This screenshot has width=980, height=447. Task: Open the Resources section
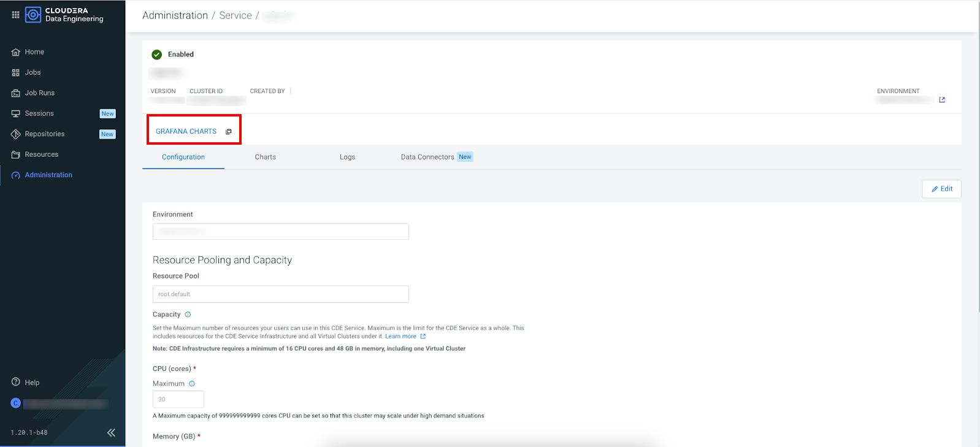[41, 155]
